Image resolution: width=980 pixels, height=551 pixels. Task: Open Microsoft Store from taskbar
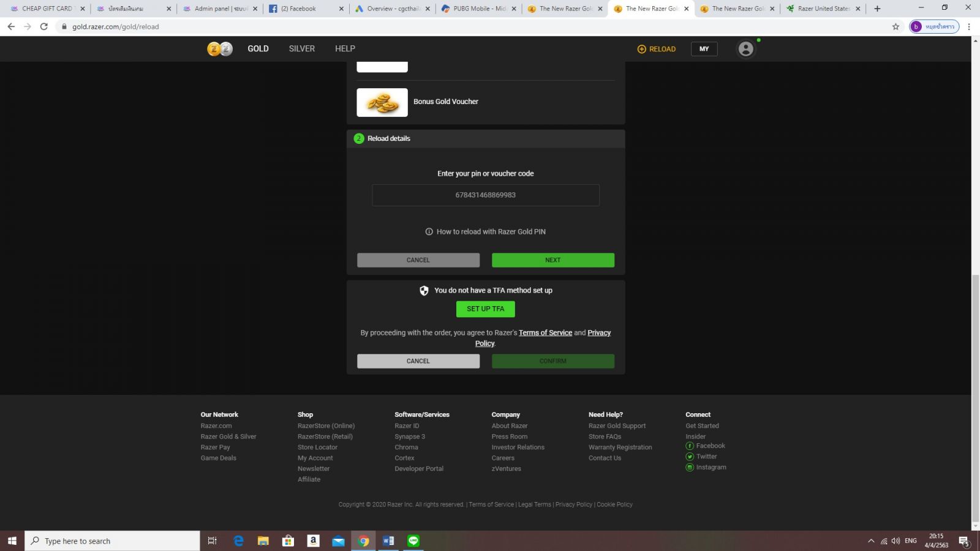(288, 541)
